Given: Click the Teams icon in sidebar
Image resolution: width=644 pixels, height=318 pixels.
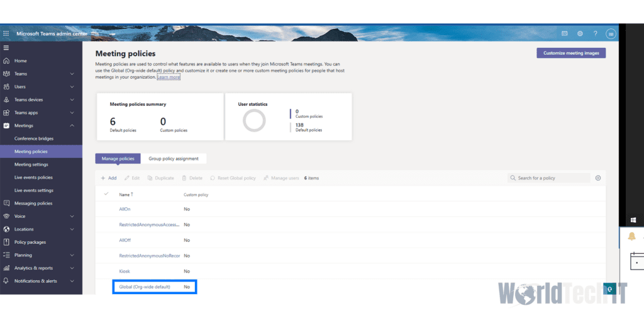Looking at the screenshot, I should [6, 74].
